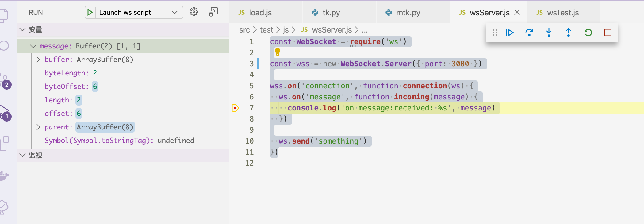Open the Search activity bar icon
Screen dimensions: 644x224
[x=4, y=46]
